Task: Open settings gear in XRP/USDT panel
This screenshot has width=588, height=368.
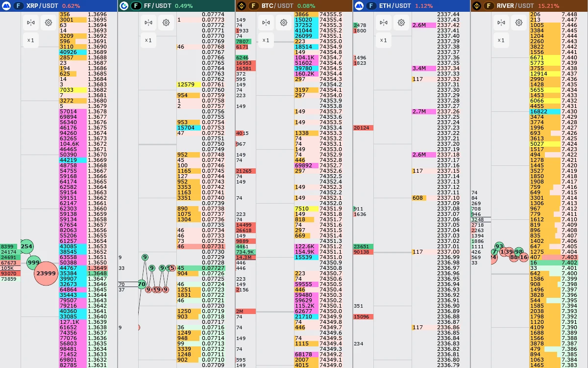Action: point(49,23)
